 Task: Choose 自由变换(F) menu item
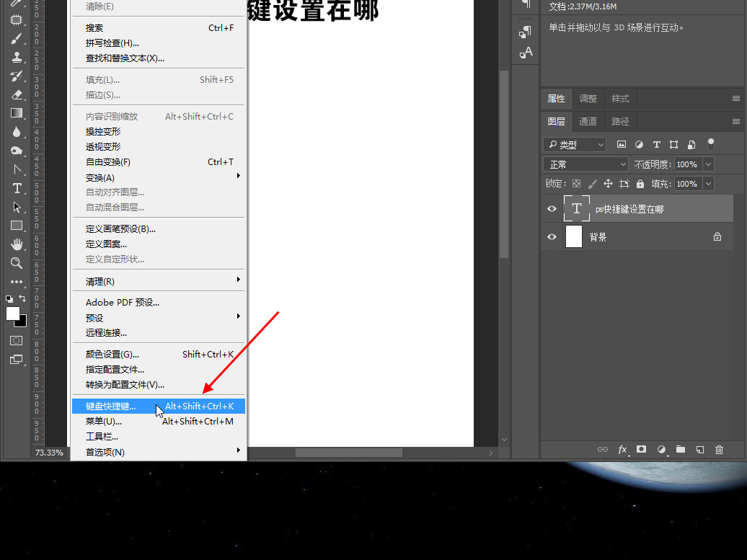tap(159, 162)
